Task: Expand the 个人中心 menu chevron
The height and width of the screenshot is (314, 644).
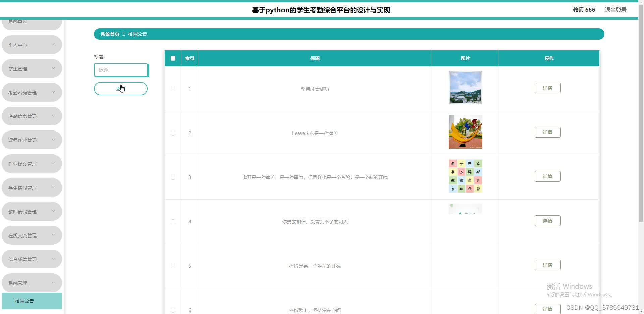Action: pos(53,44)
